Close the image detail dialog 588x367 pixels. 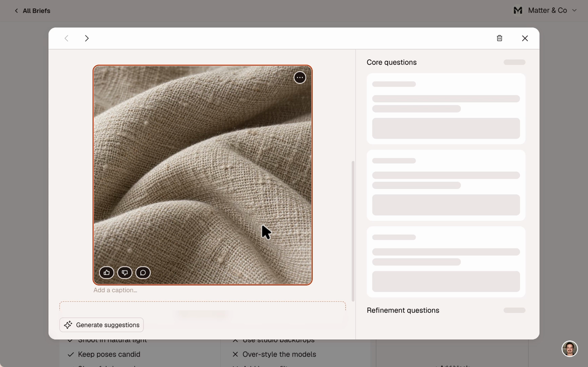point(525,38)
